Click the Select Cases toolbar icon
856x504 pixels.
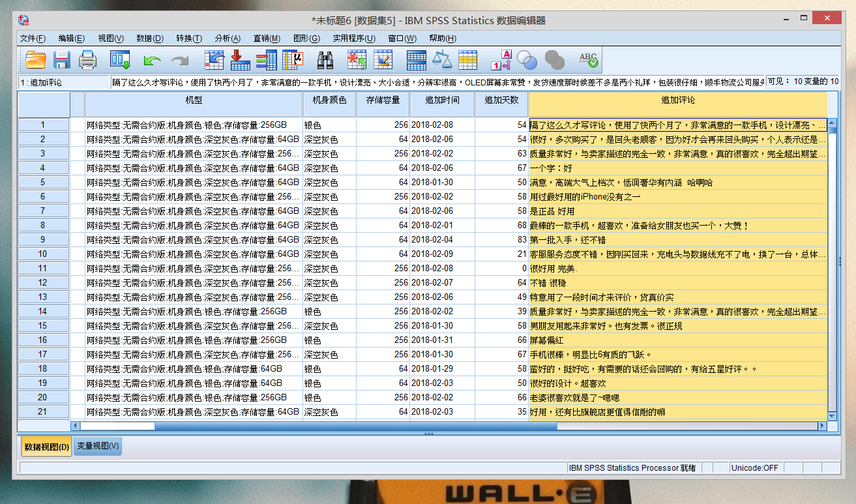point(468,61)
